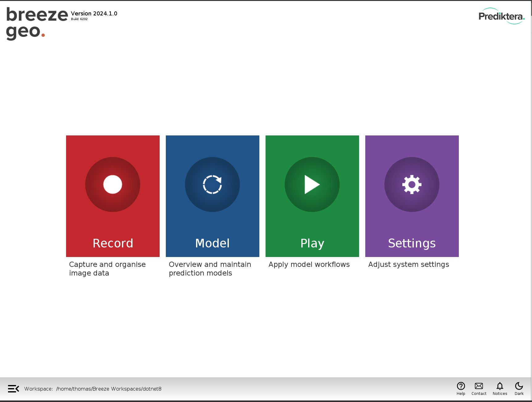The width and height of the screenshot is (532, 402).
Task: Click the circular arrow Model icon
Action: pos(212,184)
